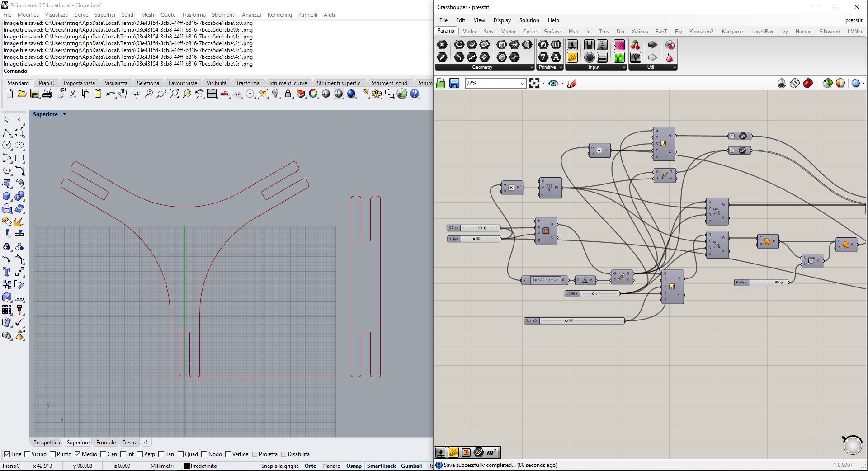The height and width of the screenshot is (471, 868).
Task: Click the Save document icon in Grasshopper
Action: tap(454, 83)
